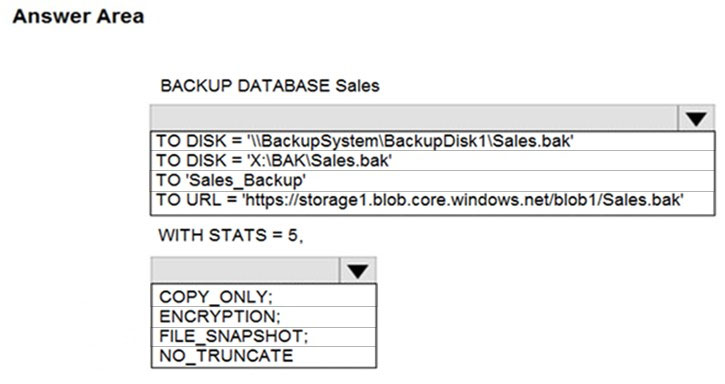This screenshot has width=725, height=384.
Task: Click the empty WITH option combo box
Action: click(245, 271)
